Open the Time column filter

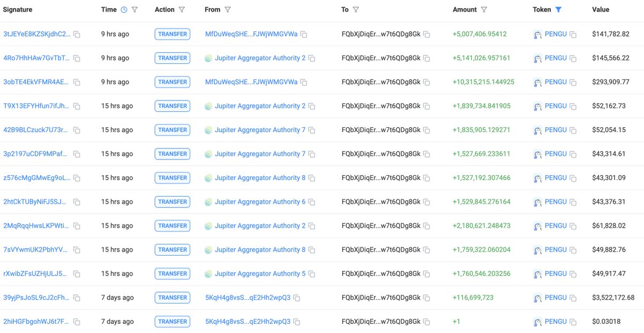click(x=135, y=10)
